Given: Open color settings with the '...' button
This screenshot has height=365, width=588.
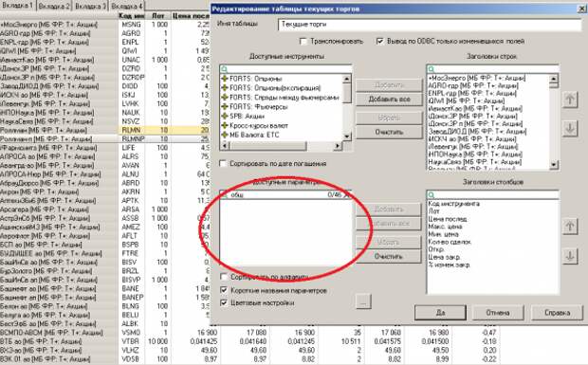Looking at the screenshot, I should 363,301.
